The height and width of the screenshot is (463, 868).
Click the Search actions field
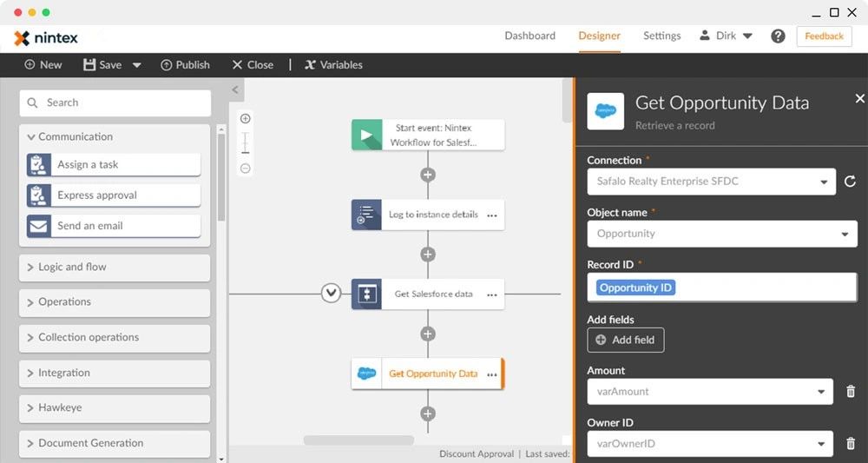click(x=115, y=103)
